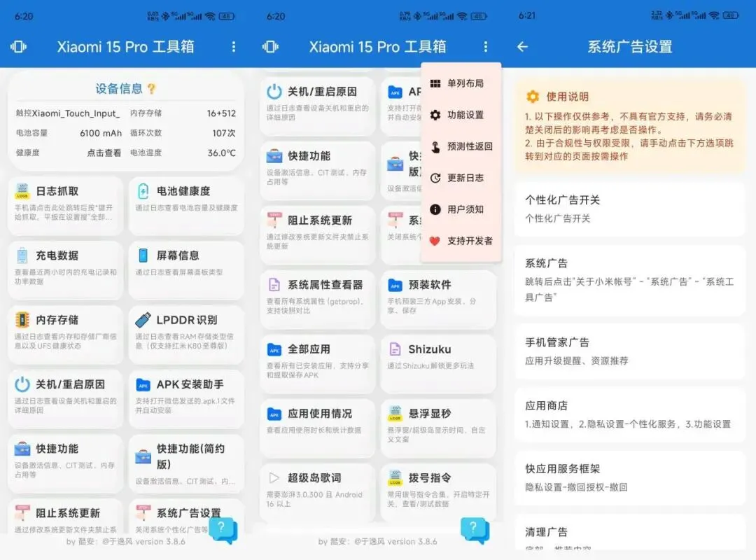Tap the 全部应用 APK folder icon

click(274, 349)
